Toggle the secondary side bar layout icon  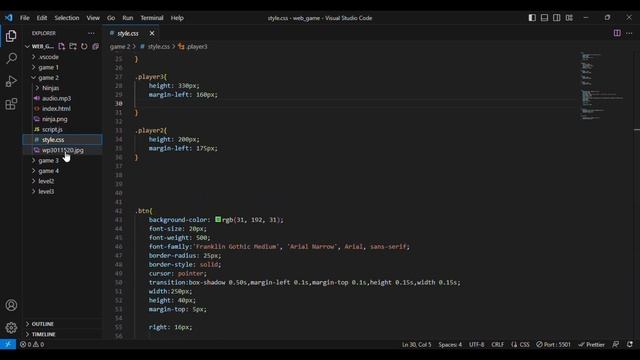coord(557,18)
